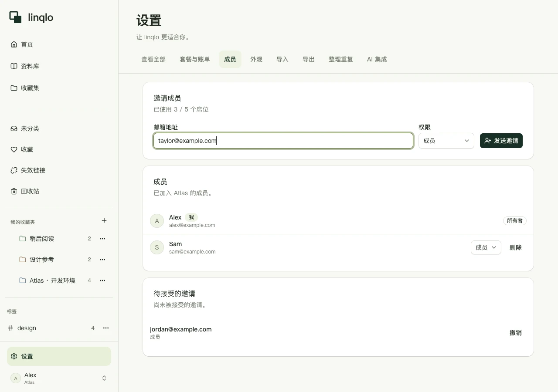The width and height of the screenshot is (558, 392).
Task: Click 删除 for Sam
Action: [516, 247]
